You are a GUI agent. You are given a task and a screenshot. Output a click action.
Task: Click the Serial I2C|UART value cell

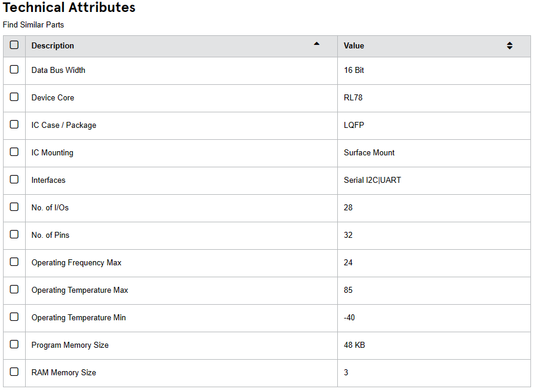click(x=373, y=180)
